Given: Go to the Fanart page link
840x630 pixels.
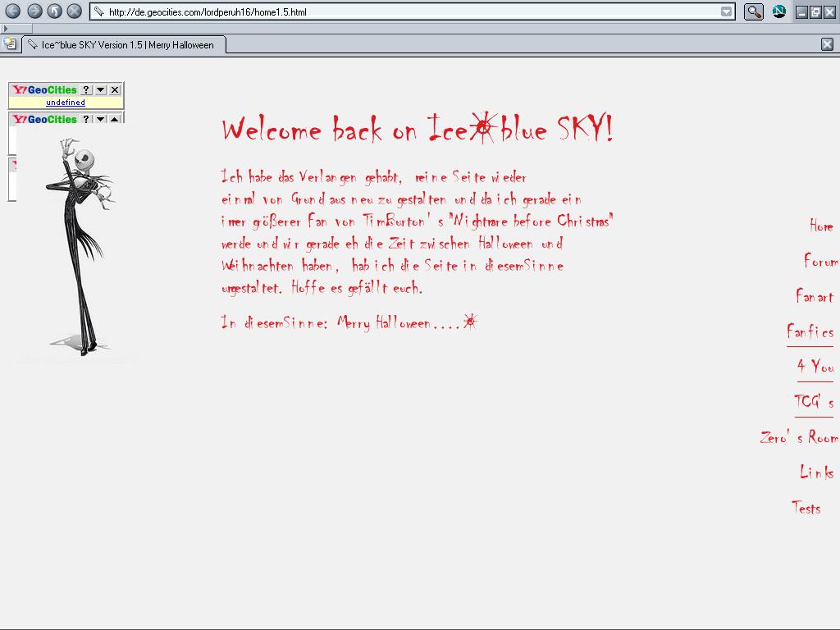Looking at the screenshot, I should pyautogui.click(x=815, y=296).
